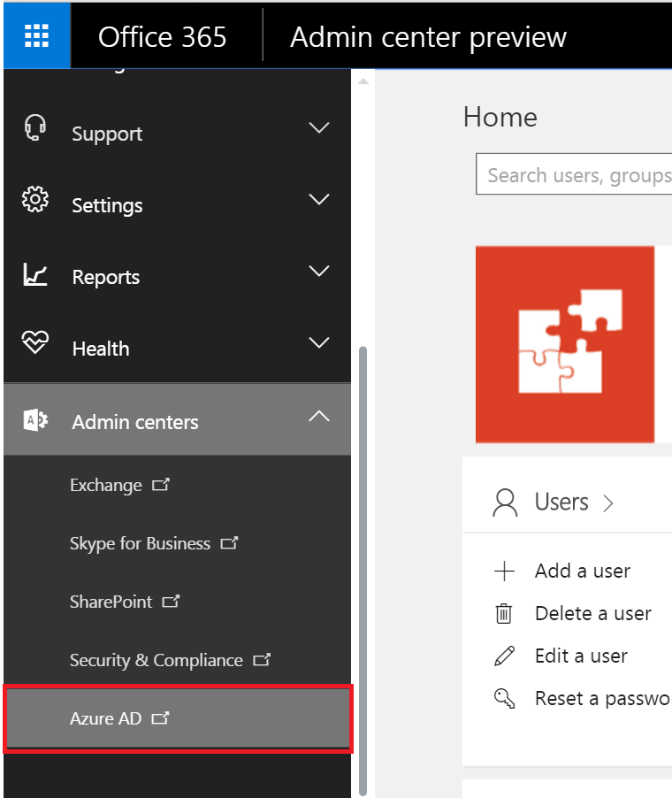Viewport: 672px width, 798px height.
Task: Click the Admin center preview title text
Action: click(x=428, y=37)
